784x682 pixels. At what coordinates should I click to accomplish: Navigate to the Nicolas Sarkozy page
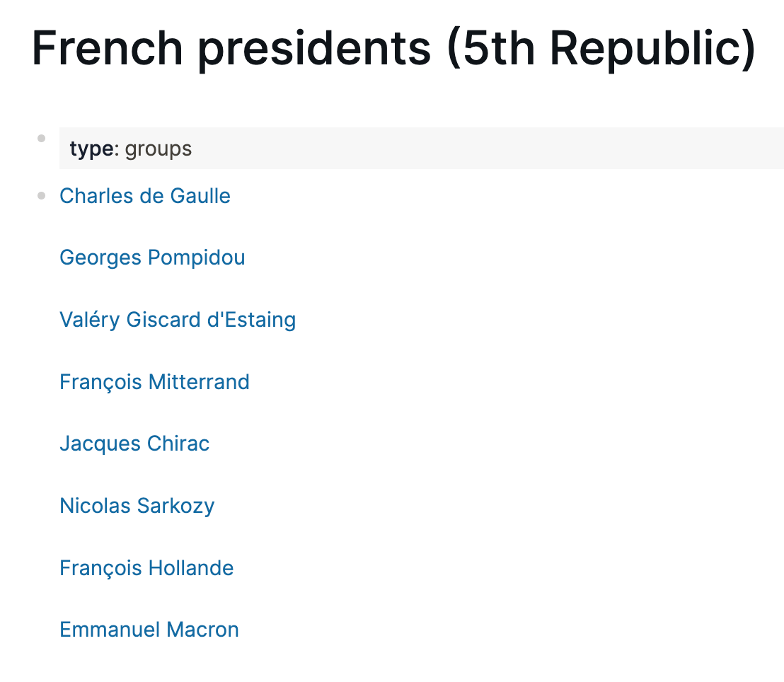coord(137,506)
